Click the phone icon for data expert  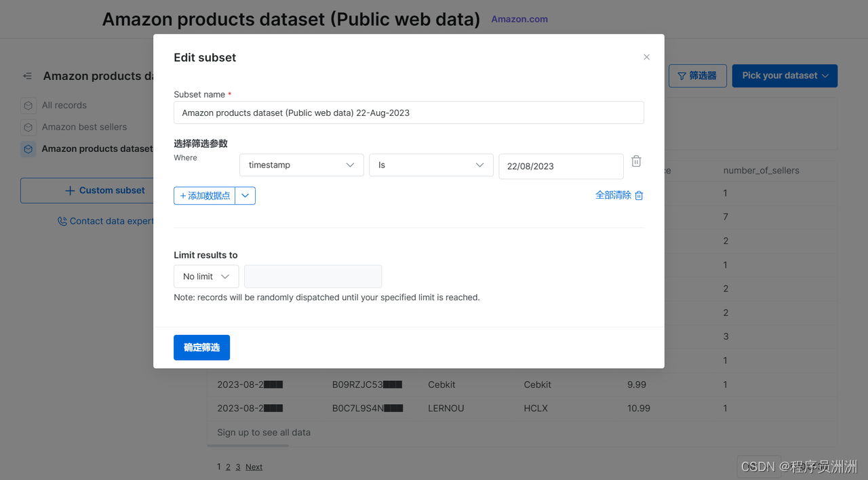tap(62, 221)
